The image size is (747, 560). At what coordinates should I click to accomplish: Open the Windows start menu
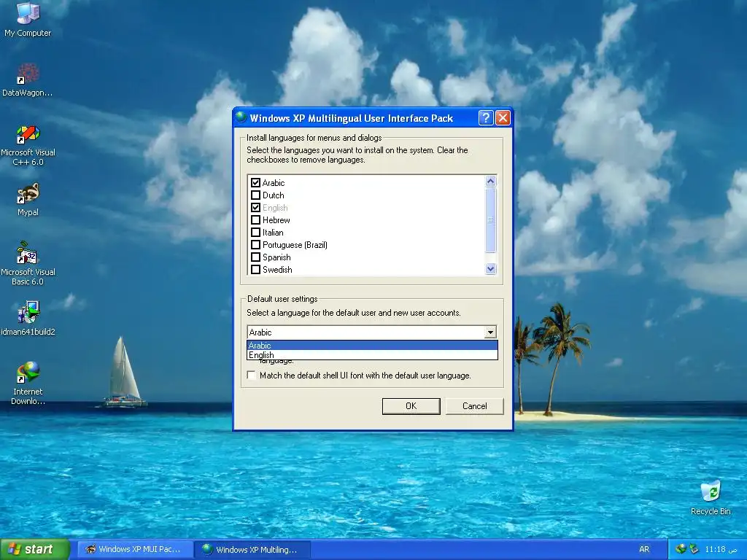click(34, 549)
